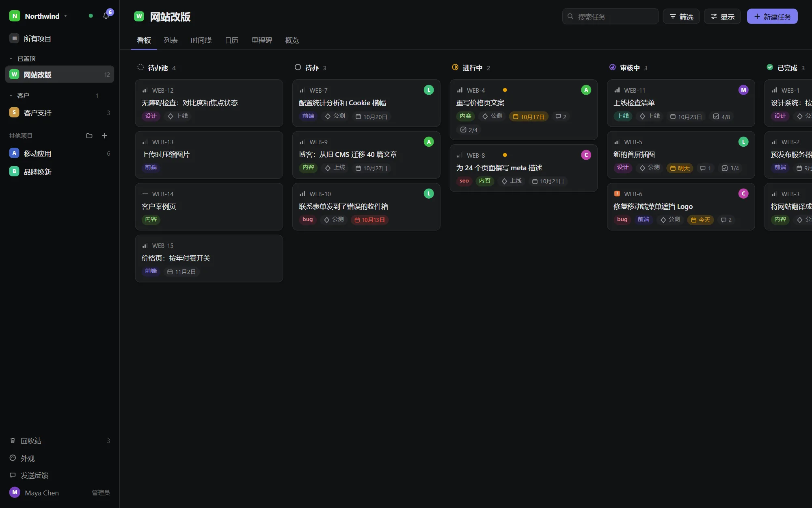The width and height of the screenshot is (812, 508).
Task: Click the plus icon beside 其他项目
Action: click(104, 136)
